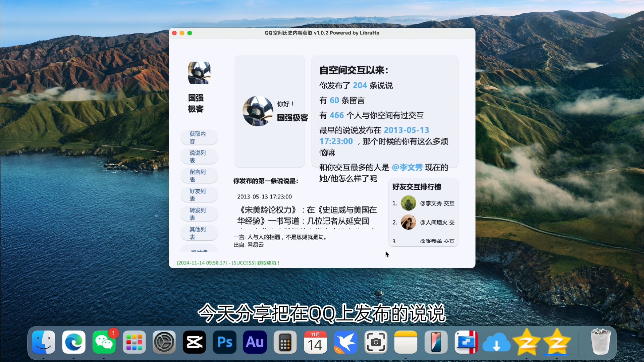Click the 国强极客 name next to greeting
Viewport: 644px width, 362px height.
pos(292,118)
